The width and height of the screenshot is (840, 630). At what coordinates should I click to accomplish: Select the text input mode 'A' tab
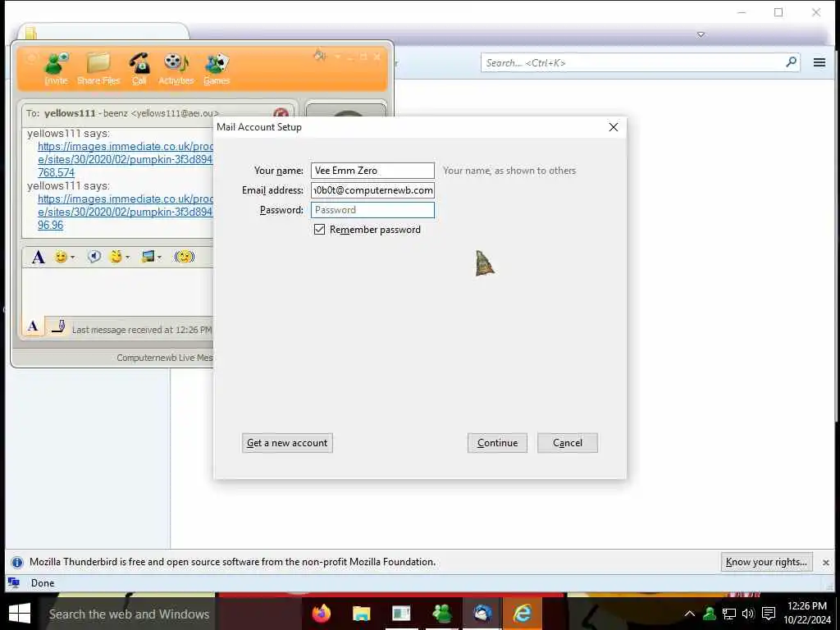pyautogui.click(x=33, y=326)
